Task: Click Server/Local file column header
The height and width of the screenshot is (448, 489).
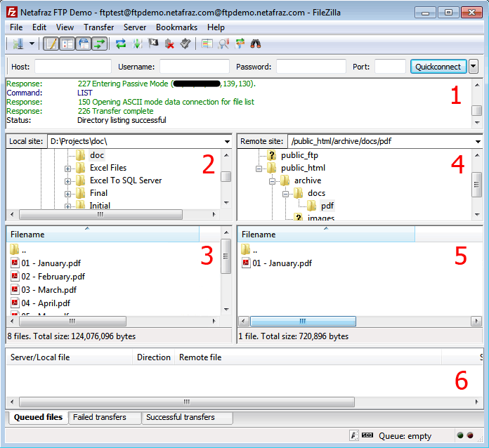Action: [70, 357]
